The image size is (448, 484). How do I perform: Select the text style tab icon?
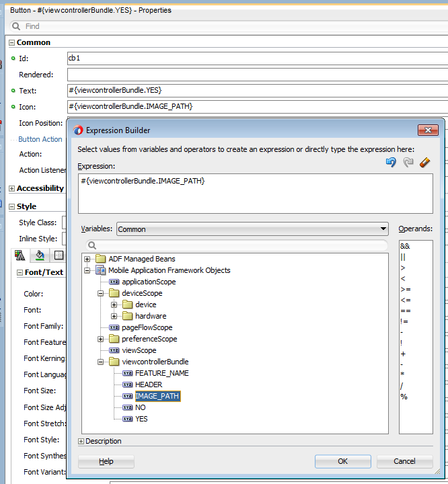[x=20, y=255]
